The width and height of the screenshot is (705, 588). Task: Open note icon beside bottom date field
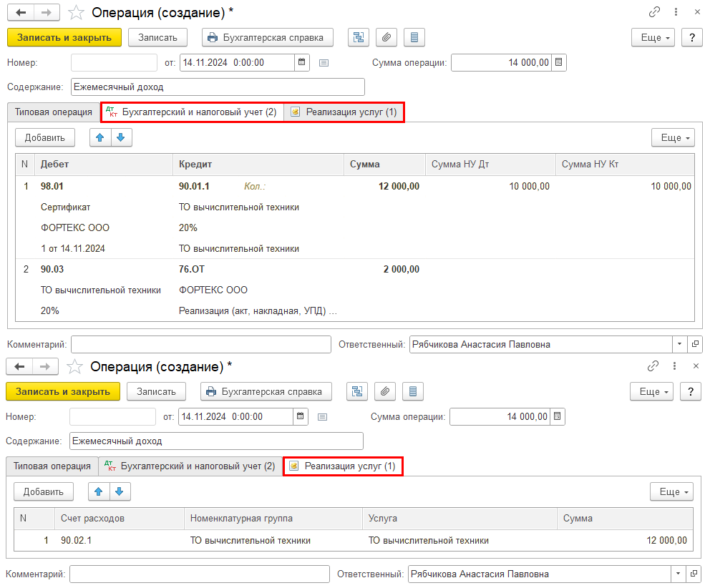(x=322, y=417)
